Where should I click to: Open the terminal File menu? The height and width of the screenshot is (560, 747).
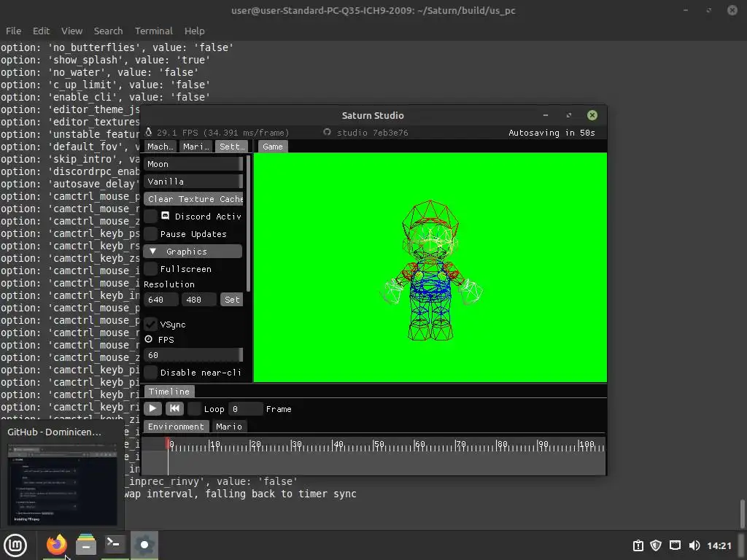pyautogui.click(x=13, y=31)
